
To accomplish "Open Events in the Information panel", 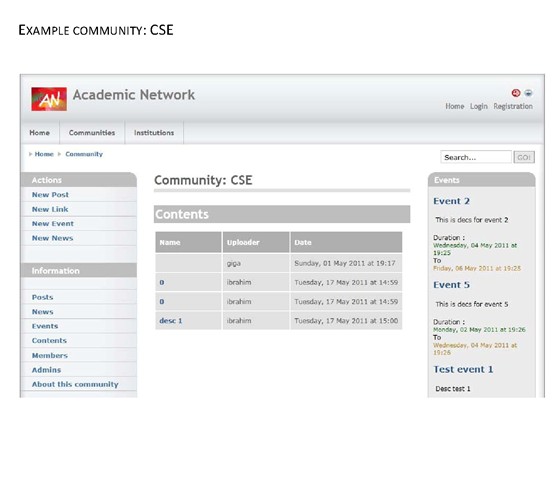I will [x=45, y=326].
